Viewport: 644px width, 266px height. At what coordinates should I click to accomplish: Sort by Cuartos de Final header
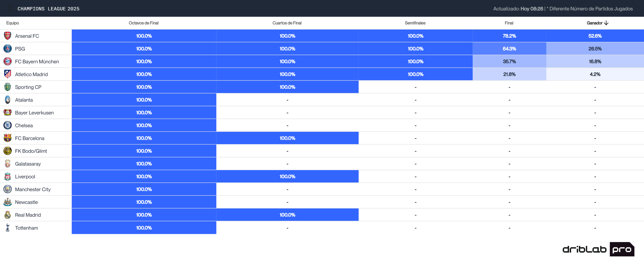click(287, 23)
